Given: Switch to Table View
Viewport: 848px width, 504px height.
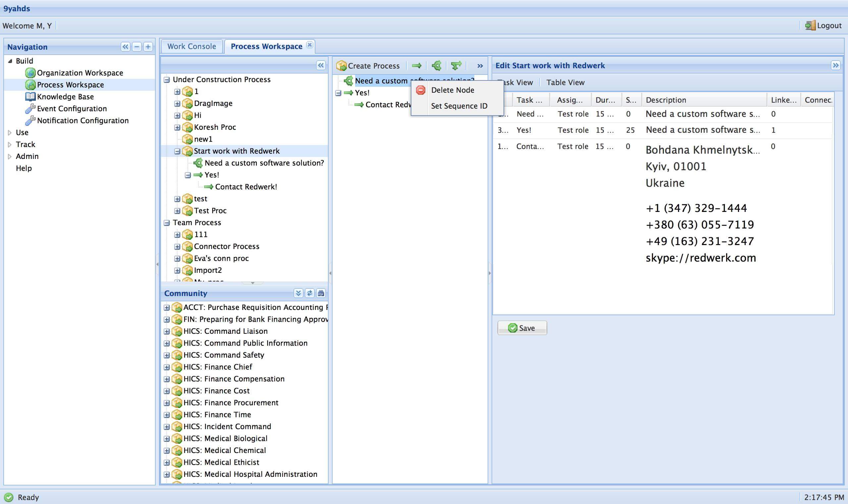Looking at the screenshot, I should tap(565, 82).
